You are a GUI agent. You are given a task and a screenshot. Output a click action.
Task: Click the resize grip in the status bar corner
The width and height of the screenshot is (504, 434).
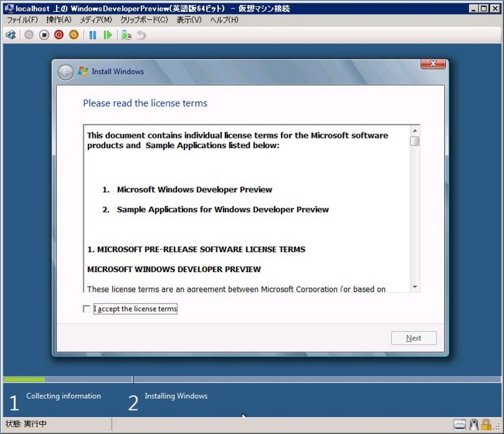tap(496, 426)
